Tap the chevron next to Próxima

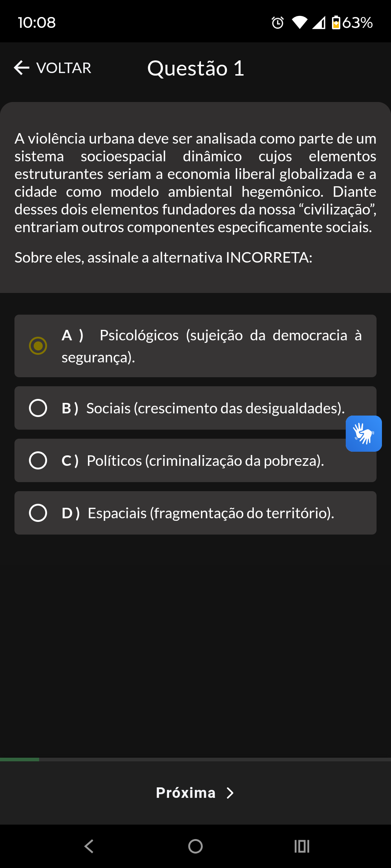pos(230,793)
